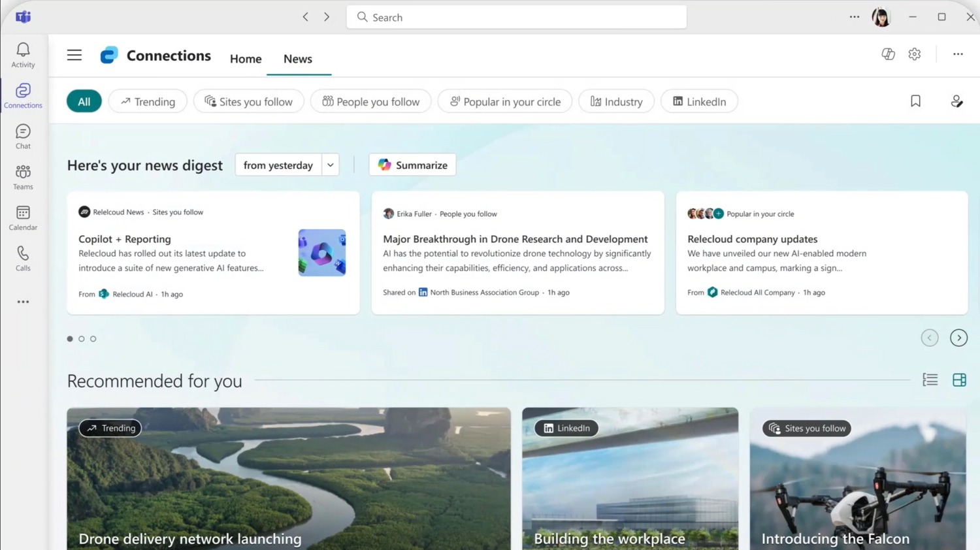Image resolution: width=980 pixels, height=550 pixels.
Task: Click the Recommended for you heading
Action: [x=155, y=381]
